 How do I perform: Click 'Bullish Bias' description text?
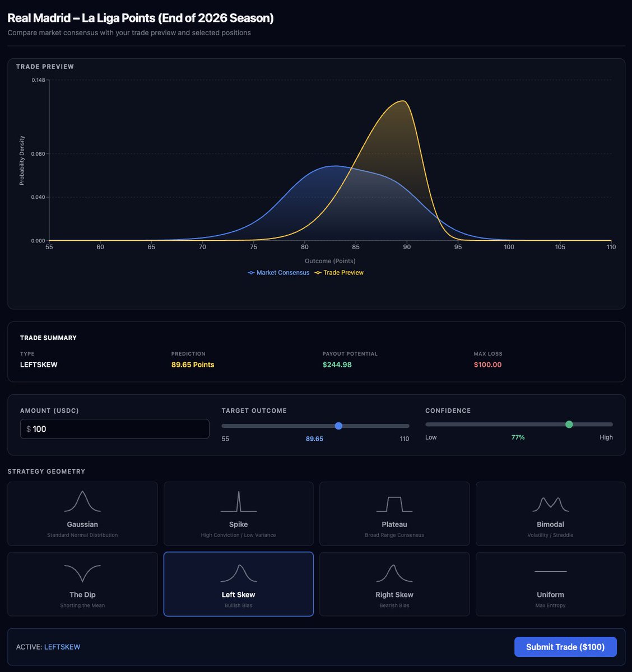coord(238,605)
